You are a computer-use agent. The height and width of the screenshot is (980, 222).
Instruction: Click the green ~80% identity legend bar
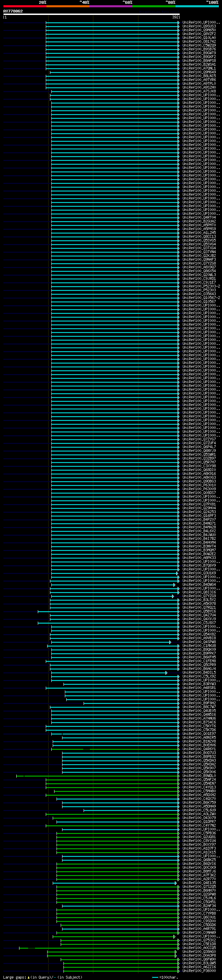point(154,6)
